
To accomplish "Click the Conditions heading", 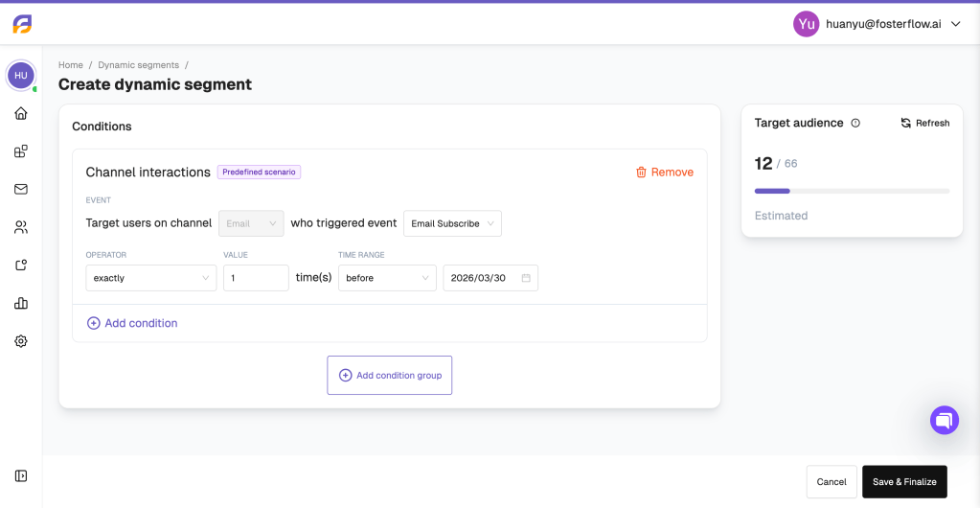I will [102, 127].
